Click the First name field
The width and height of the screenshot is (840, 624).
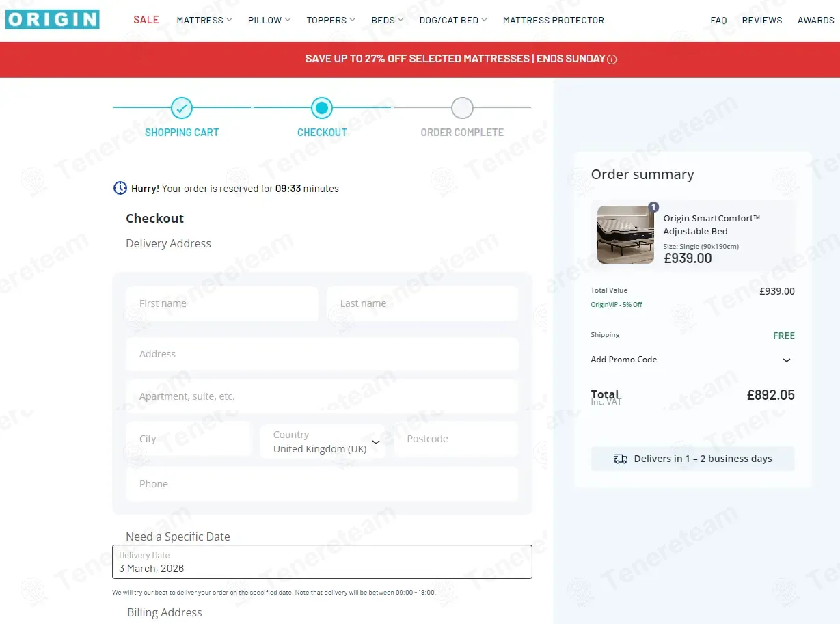tap(222, 303)
